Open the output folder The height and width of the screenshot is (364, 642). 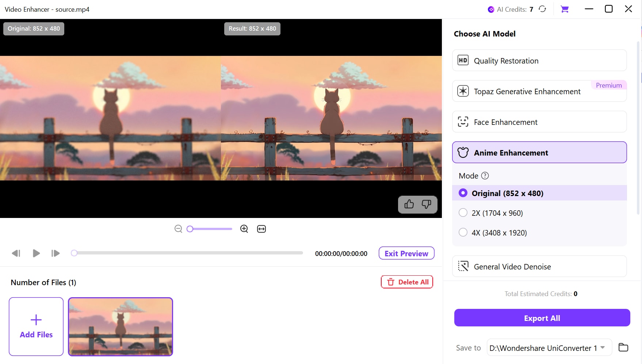coord(623,347)
